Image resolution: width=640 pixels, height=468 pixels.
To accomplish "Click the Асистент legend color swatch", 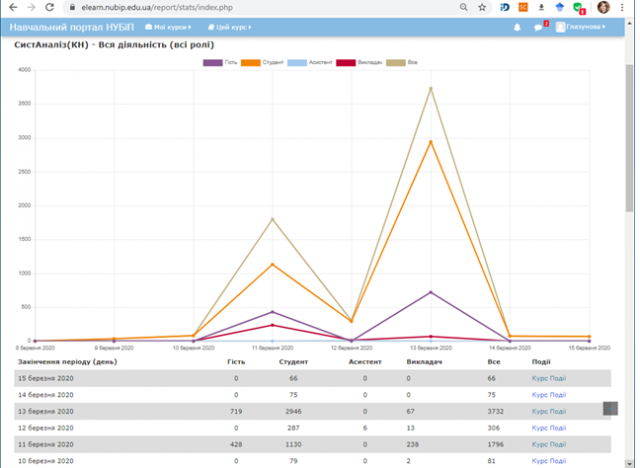I will (x=296, y=62).
